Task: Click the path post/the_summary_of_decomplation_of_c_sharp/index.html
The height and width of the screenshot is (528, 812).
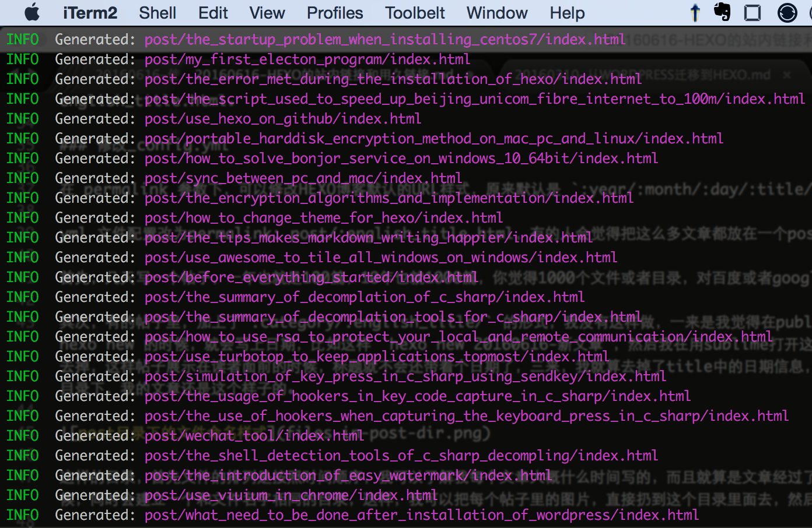Action: click(365, 297)
